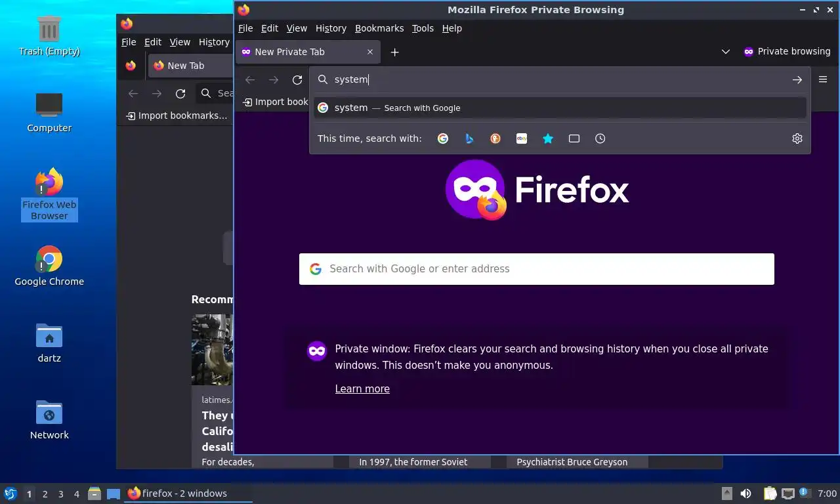
Task: Search History using the clock icon
Action: tap(600, 138)
